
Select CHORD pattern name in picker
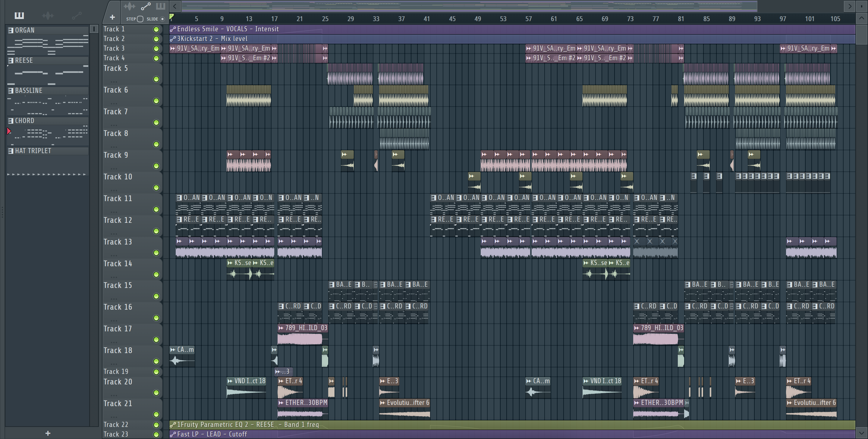point(25,121)
